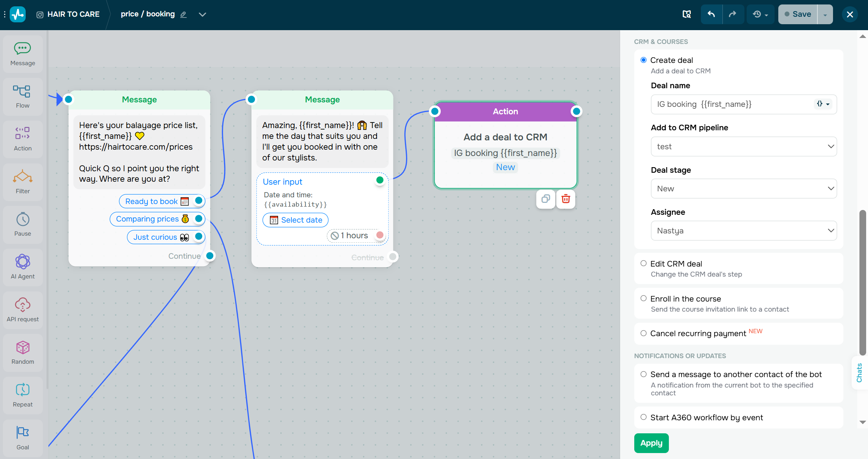
Task: Open the Add to CRM pipeline dropdown
Action: point(744,147)
